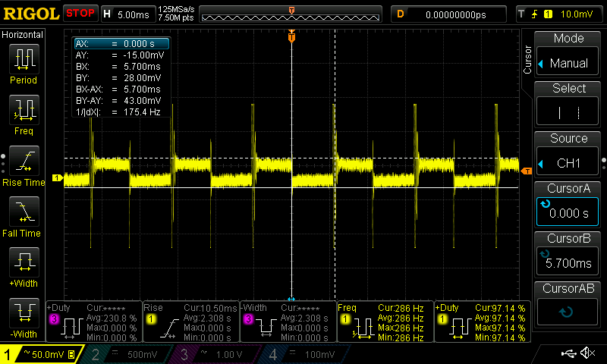
Task: Select channel 2 500mV tab
Action: click(x=127, y=354)
